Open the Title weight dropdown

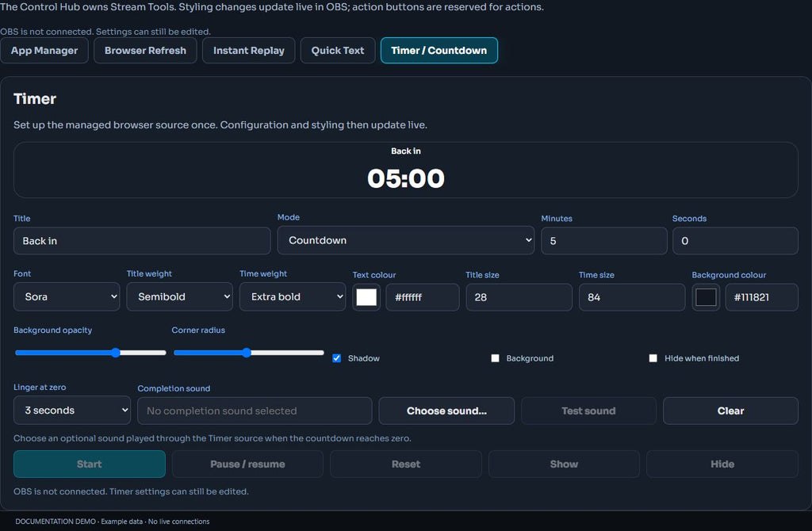tap(179, 296)
